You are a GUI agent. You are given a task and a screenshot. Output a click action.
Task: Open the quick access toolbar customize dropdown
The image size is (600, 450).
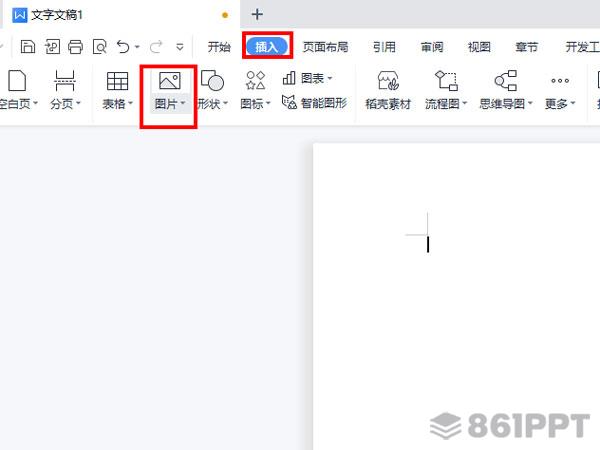(x=179, y=47)
